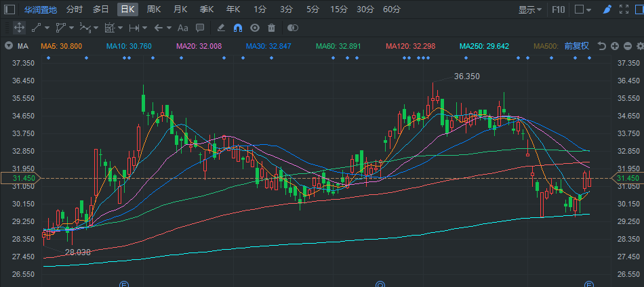Switch to 5分 minute chart

tap(313, 9)
